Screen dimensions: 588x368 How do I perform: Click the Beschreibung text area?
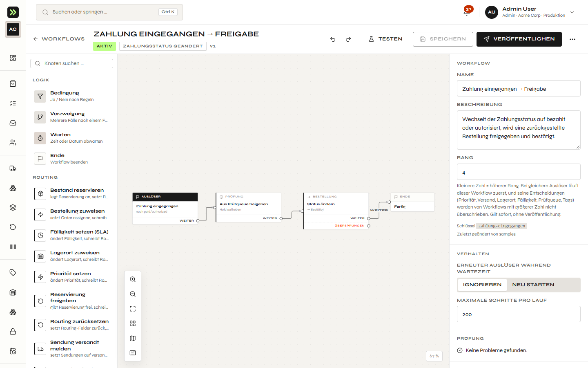(x=519, y=130)
